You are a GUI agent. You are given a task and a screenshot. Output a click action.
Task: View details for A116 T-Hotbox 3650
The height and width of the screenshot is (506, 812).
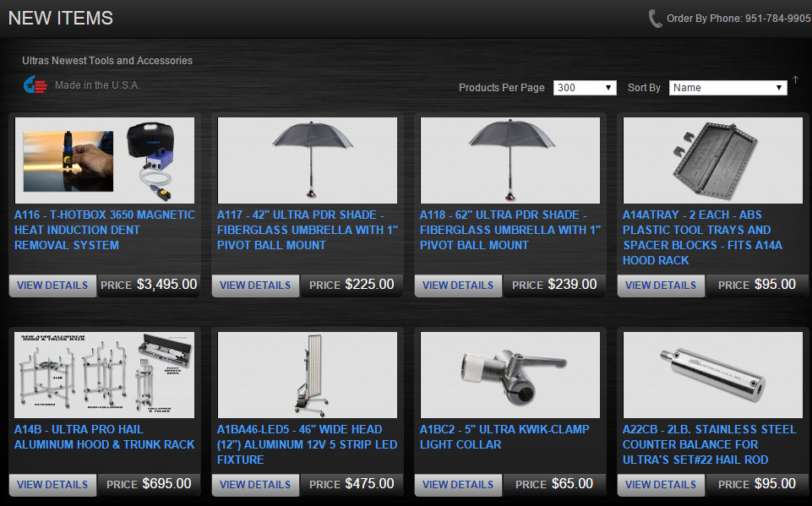click(x=52, y=286)
